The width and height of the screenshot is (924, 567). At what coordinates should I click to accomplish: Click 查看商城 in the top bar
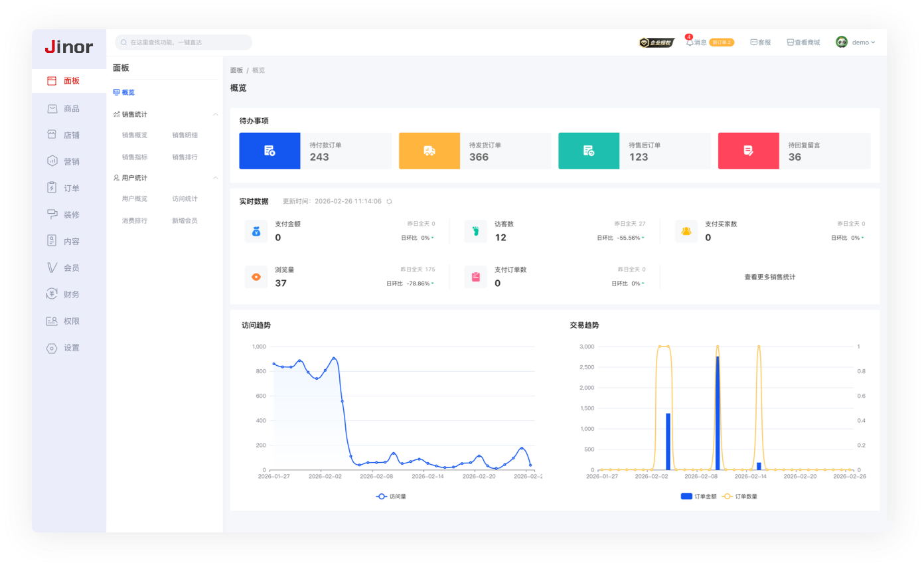(803, 42)
